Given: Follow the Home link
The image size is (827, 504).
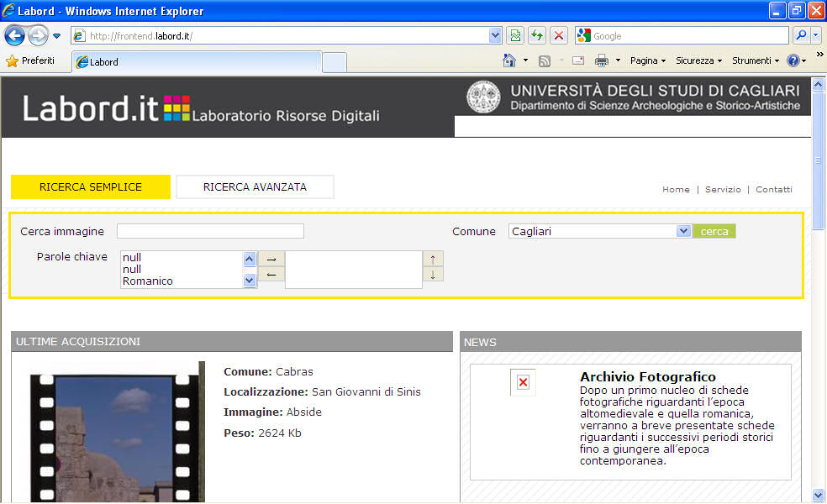Looking at the screenshot, I should (x=676, y=189).
